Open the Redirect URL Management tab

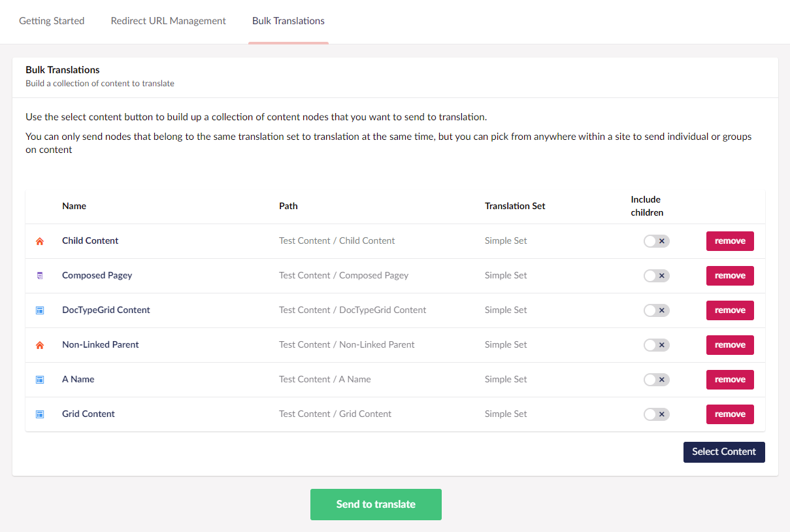click(168, 21)
